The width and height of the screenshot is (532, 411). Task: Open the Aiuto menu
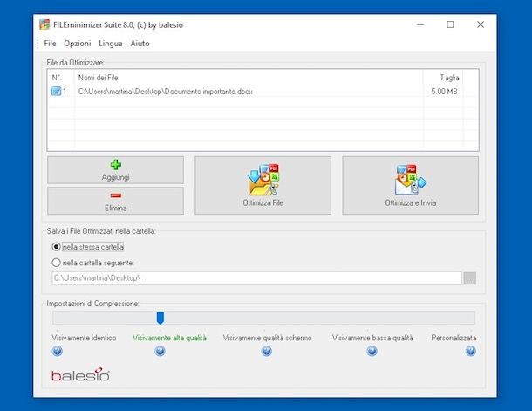pyautogui.click(x=140, y=44)
